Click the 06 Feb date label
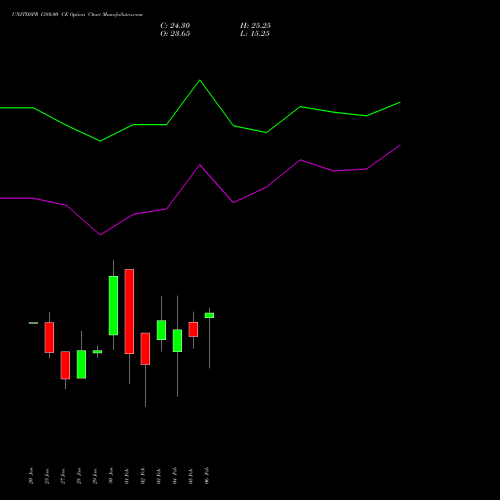This screenshot has height=500, width=500. pyautogui.click(x=207, y=476)
